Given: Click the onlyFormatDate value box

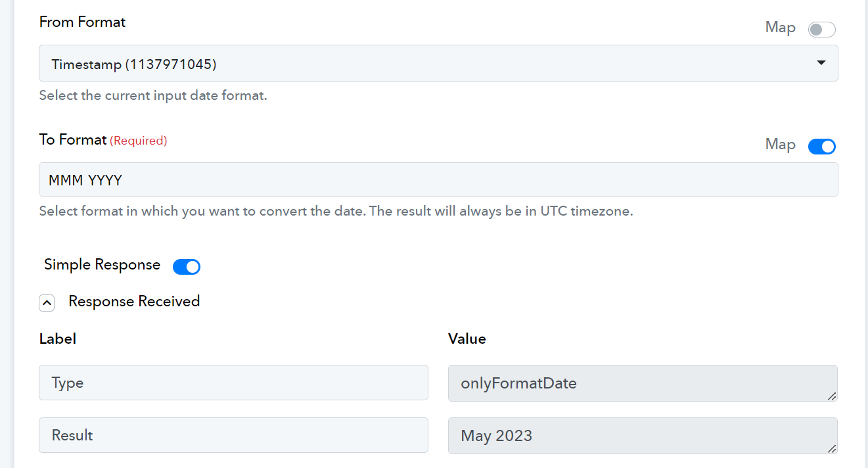Looking at the screenshot, I should 643,383.
